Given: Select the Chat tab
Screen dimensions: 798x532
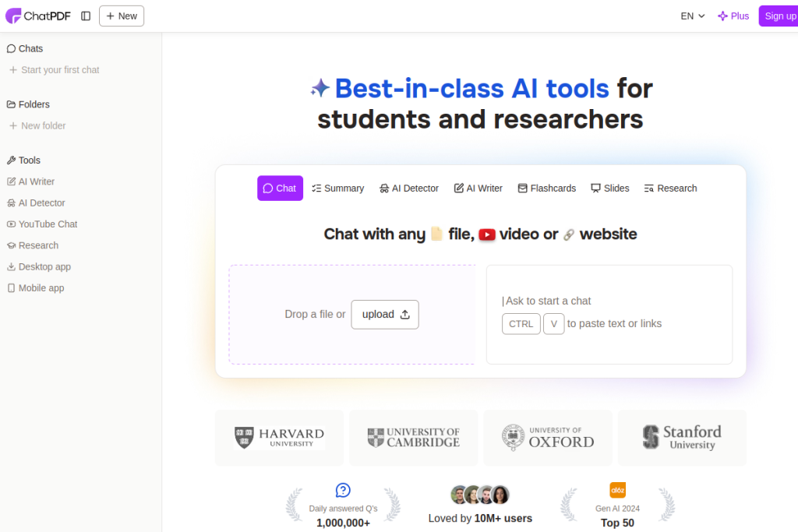Looking at the screenshot, I should [280, 188].
